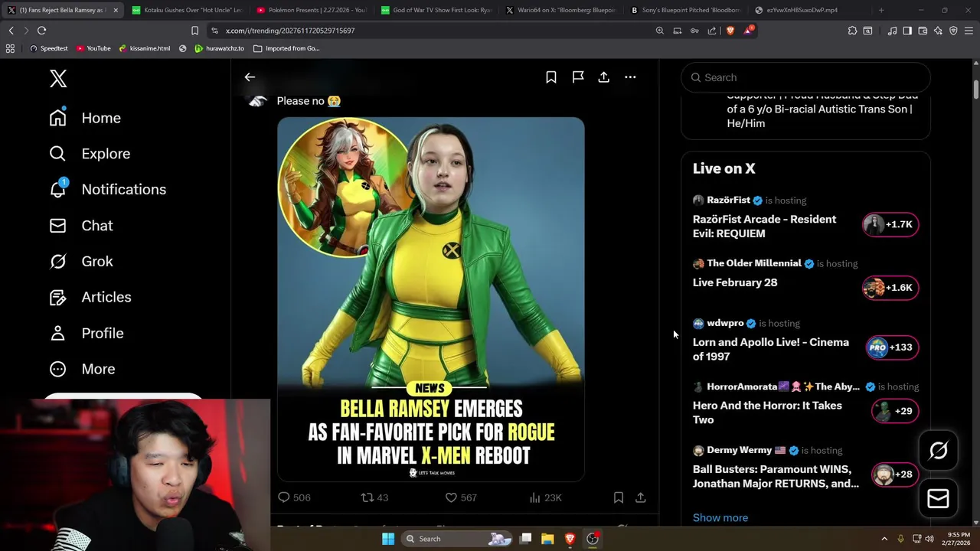The width and height of the screenshot is (980, 551).
Task: Switch to the ezYvwXnHBSuxoDwP.mp4 tab
Action: [x=811, y=10]
